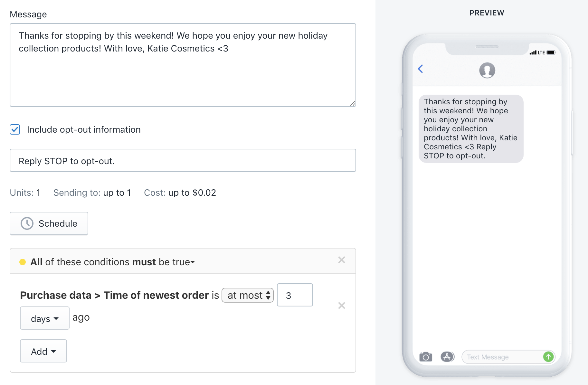
Task: Open the 'at most' comparison dropdown
Action: point(248,295)
